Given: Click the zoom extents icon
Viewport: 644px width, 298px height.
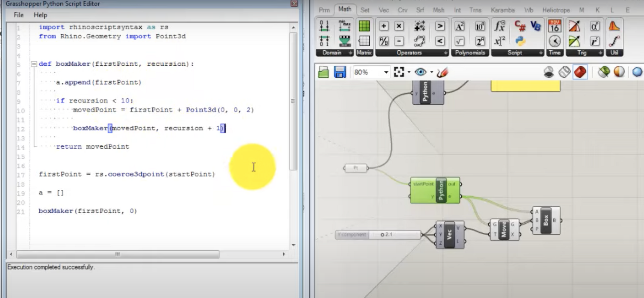Looking at the screenshot, I should point(399,72).
